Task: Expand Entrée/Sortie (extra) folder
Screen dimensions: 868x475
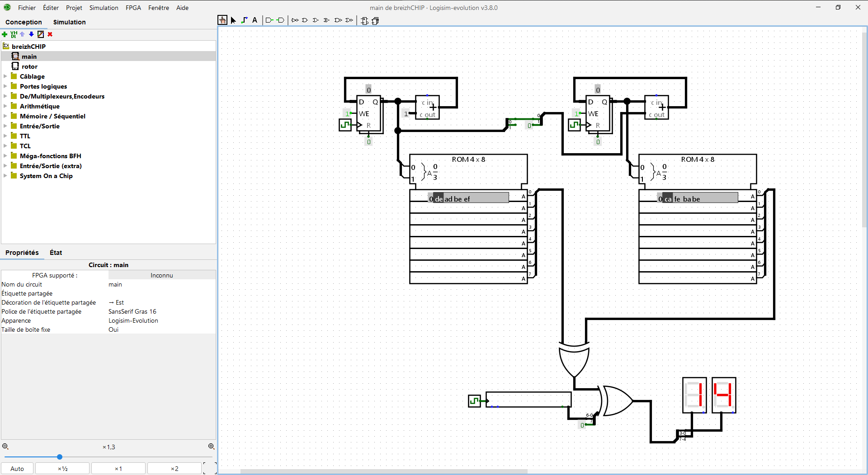Action: click(5, 166)
